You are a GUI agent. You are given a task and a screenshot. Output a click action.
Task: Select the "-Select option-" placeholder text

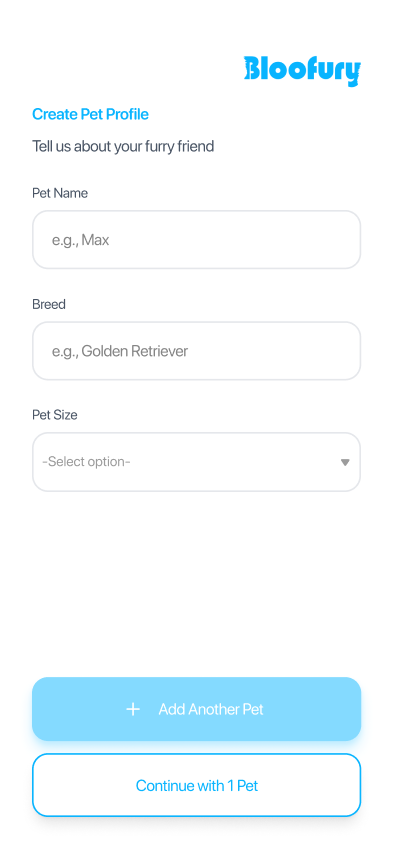(x=86, y=462)
